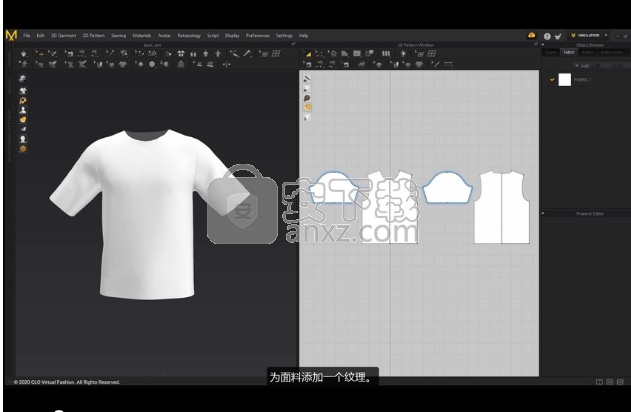Toggle the yellow garment render style icon
The width and height of the screenshot is (631, 412).
coord(23,119)
